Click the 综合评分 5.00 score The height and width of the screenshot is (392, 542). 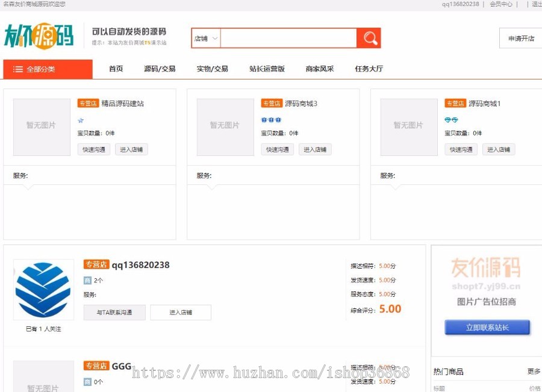tap(390, 309)
